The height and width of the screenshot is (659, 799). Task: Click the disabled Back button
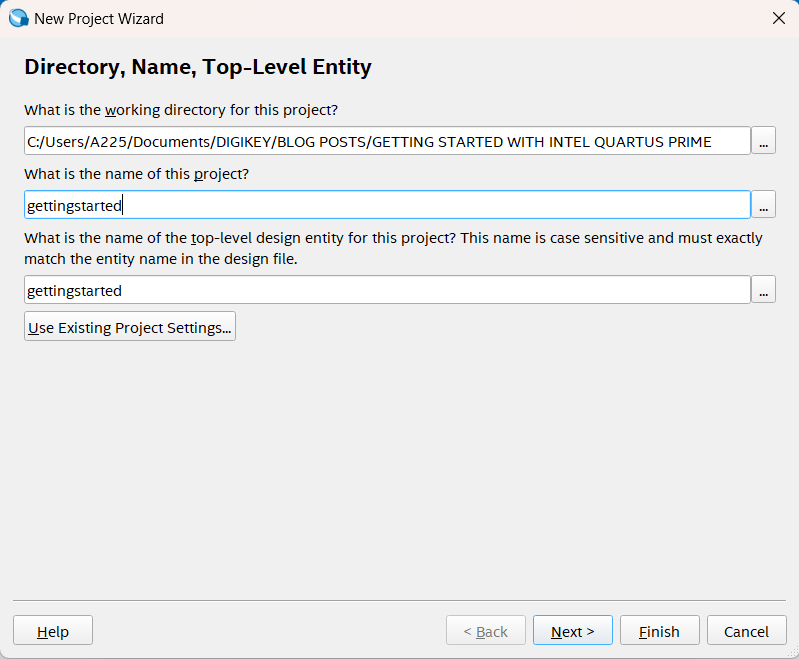(485, 631)
